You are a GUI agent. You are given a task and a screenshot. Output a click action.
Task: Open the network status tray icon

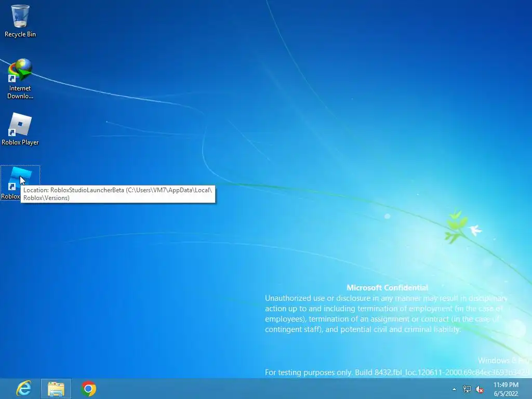[467, 389]
